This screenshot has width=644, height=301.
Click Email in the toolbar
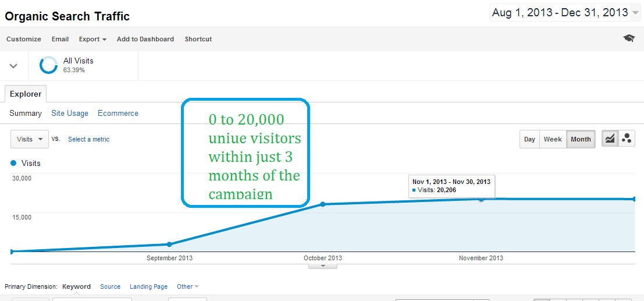pos(60,39)
